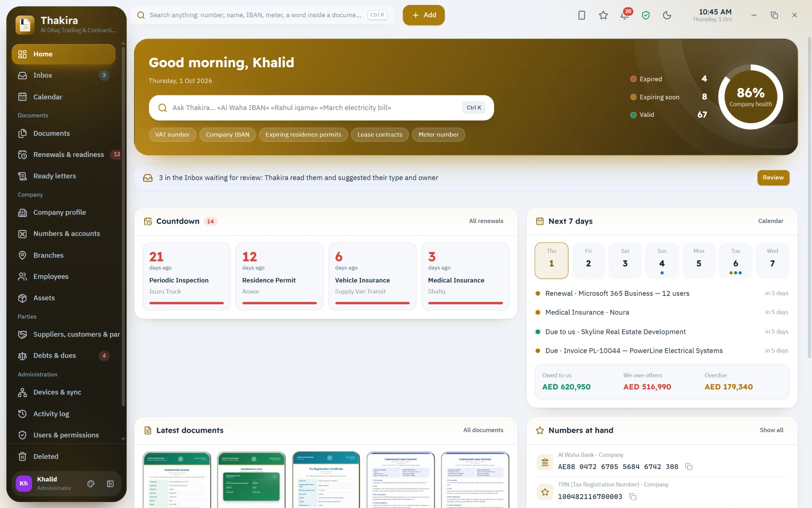The width and height of the screenshot is (812, 508).
Task: Open Branches in sidebar
Action: [63, 255]
